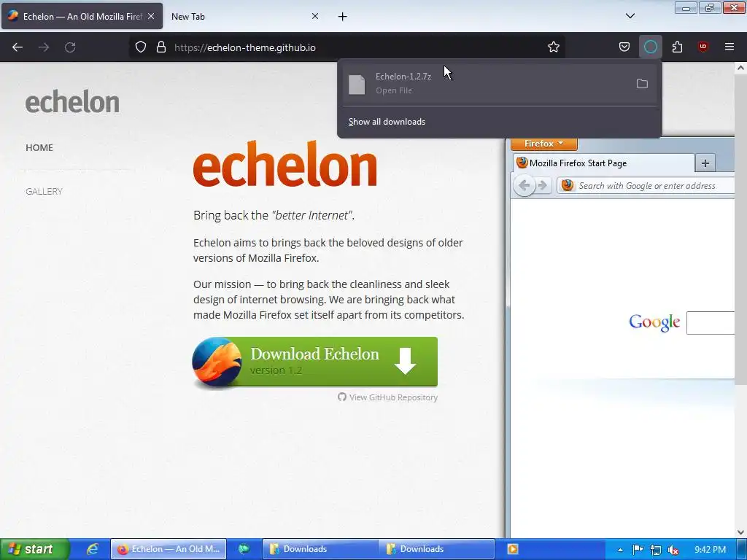Launch Internet Explorer from the quick launch

click(x=92, y=549)
